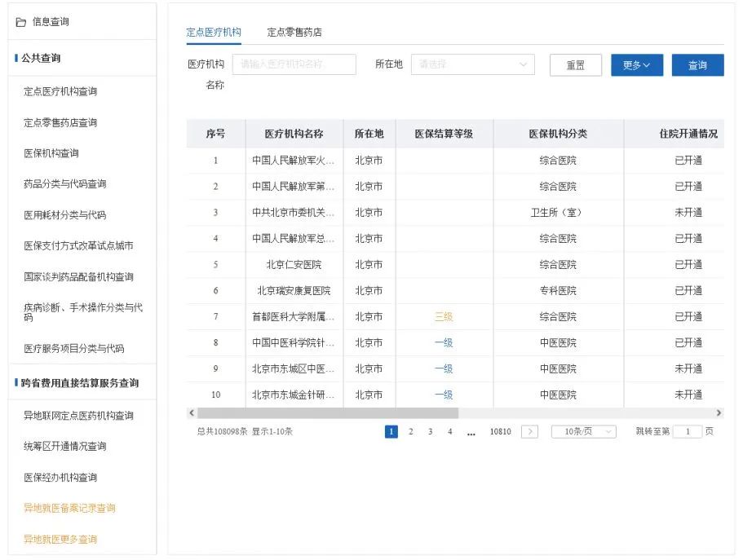743x560 pixels.
Task: Open 国家谈判药品配备机构查询 in sidebar
Action: point(78,276)
